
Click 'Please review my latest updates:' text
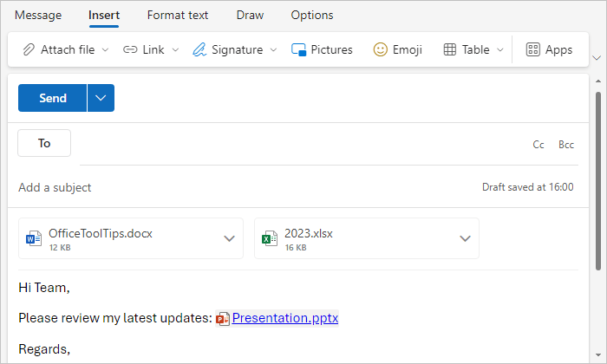pos(115,318)
